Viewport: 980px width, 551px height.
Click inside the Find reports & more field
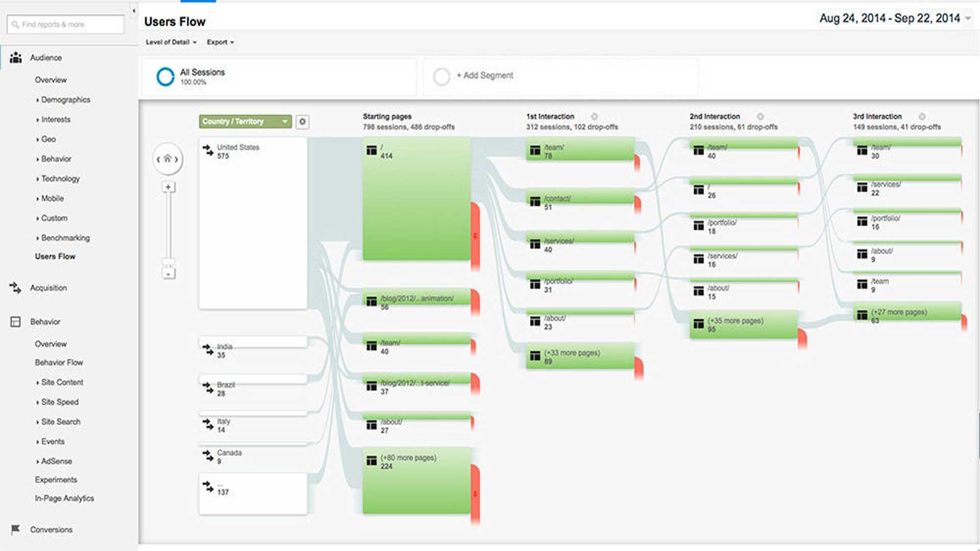click(66, 23)
